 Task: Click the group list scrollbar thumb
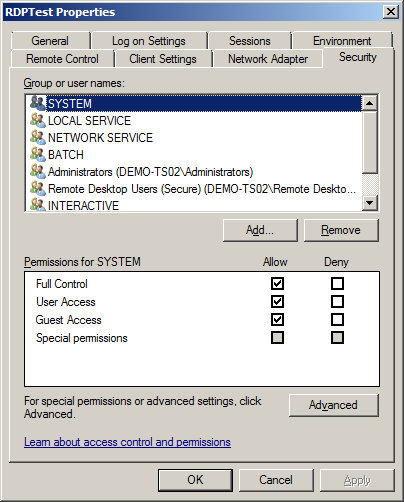pyautogui.click(x=370, y=142)
